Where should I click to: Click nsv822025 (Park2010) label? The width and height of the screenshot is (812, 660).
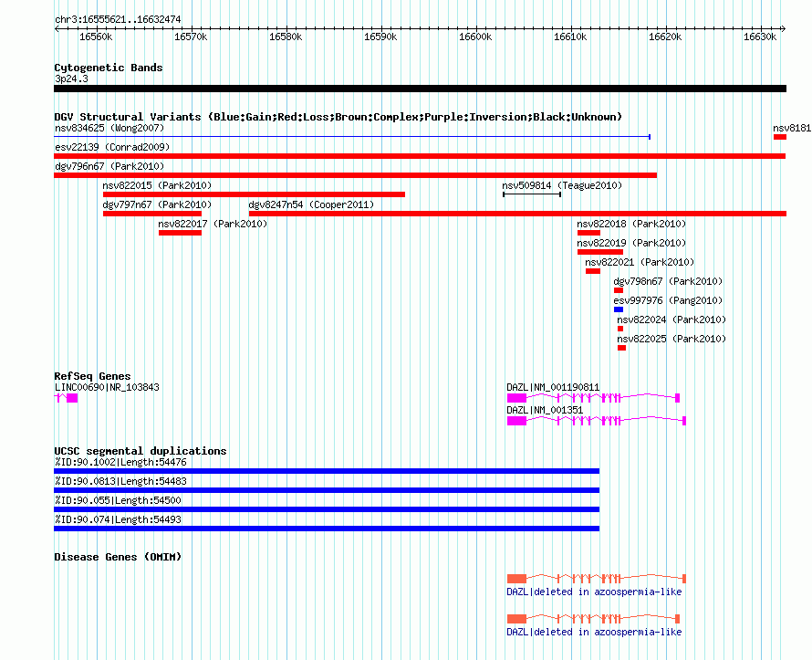pos(671,339)
